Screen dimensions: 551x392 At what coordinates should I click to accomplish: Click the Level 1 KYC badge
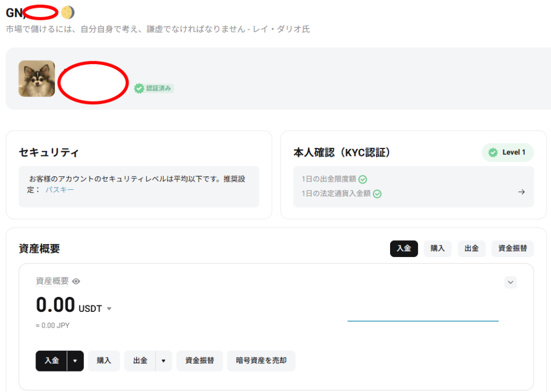pyautogui.click(x=507, y=152)
